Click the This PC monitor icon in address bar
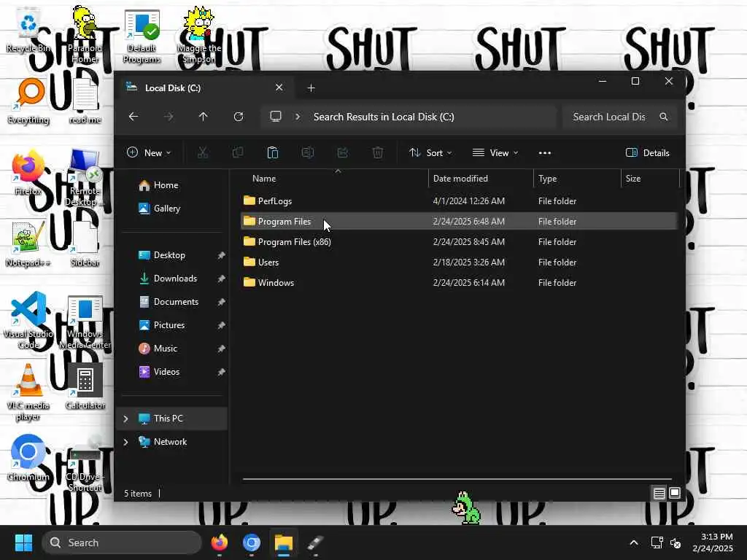 click(x=276, y=117)
